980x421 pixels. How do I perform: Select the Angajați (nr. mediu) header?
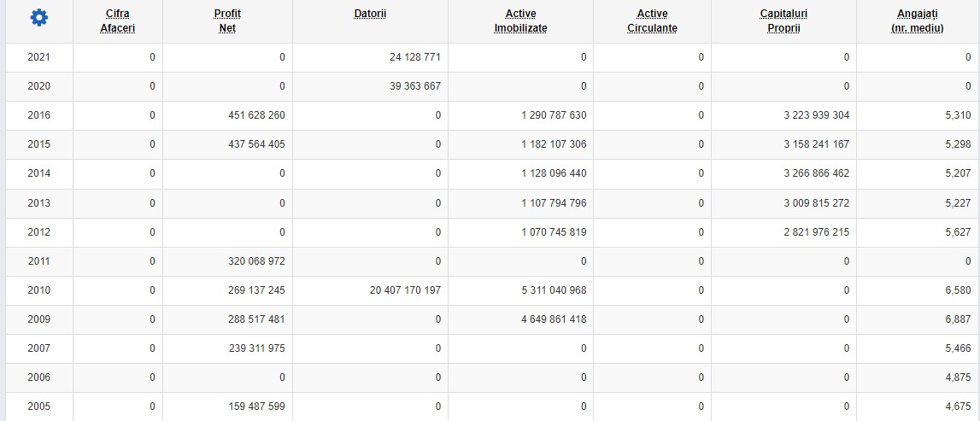917,20
